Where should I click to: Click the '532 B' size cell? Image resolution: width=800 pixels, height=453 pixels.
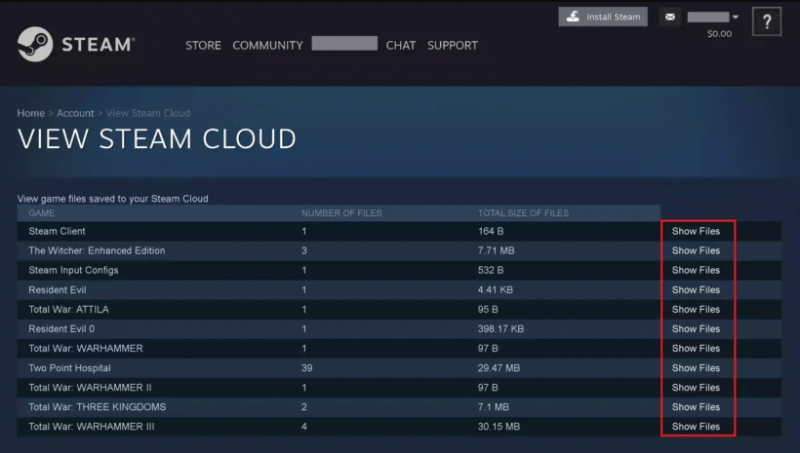click(x=490, y=270)
